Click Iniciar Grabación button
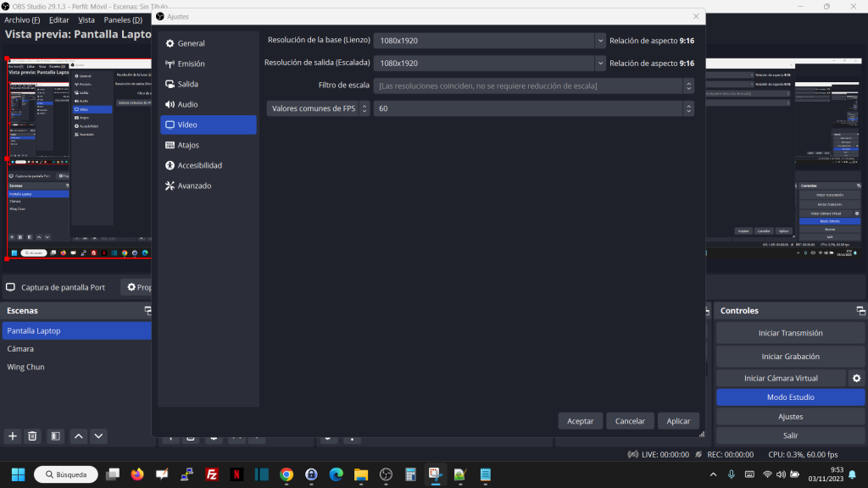Viewport: 868px width, 488px height. (791, 357)
